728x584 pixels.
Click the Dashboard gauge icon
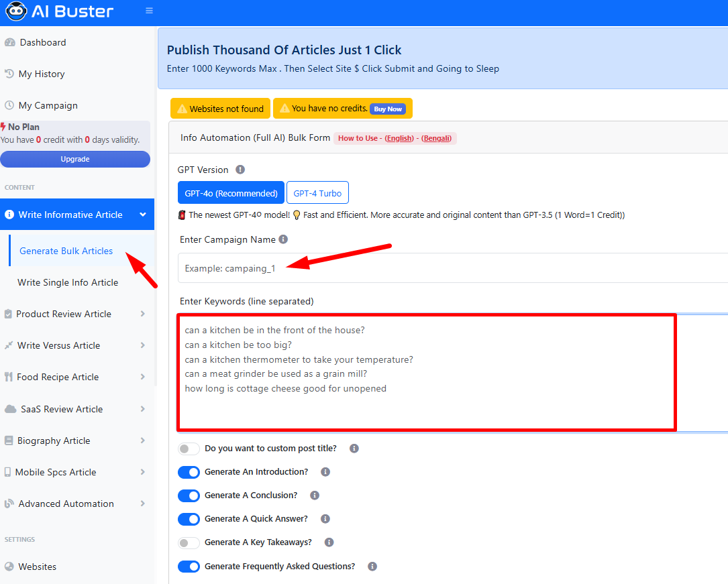[x=10, y=43]
